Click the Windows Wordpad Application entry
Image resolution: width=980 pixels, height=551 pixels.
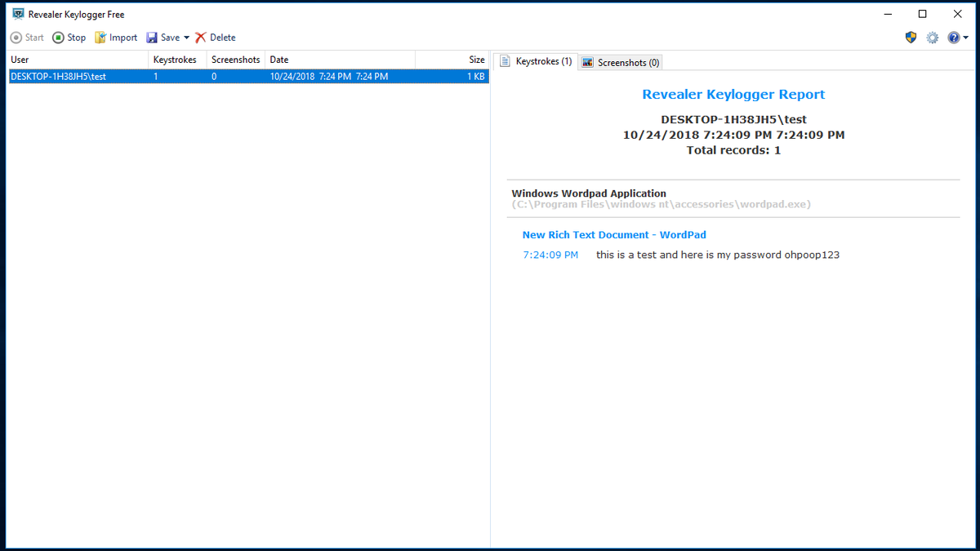(589, 193)
